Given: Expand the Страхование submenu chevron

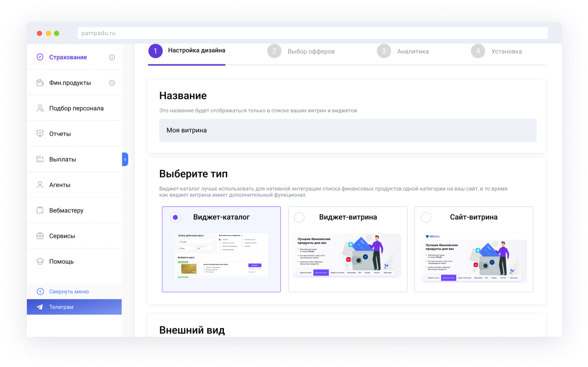Looking at the screenshot, I should (112, 57).
